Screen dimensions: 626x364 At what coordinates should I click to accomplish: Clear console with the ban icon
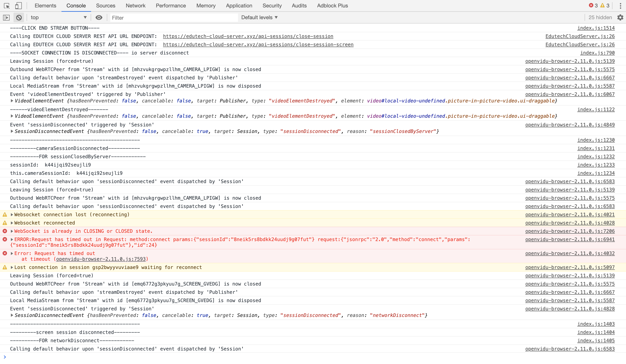point(19,18)
